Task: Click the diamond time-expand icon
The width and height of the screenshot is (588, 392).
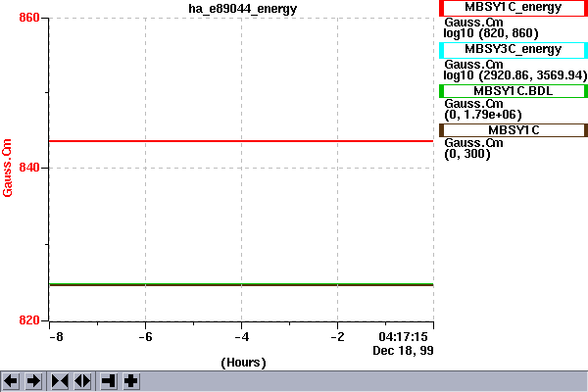Action: tap(81, 380)
